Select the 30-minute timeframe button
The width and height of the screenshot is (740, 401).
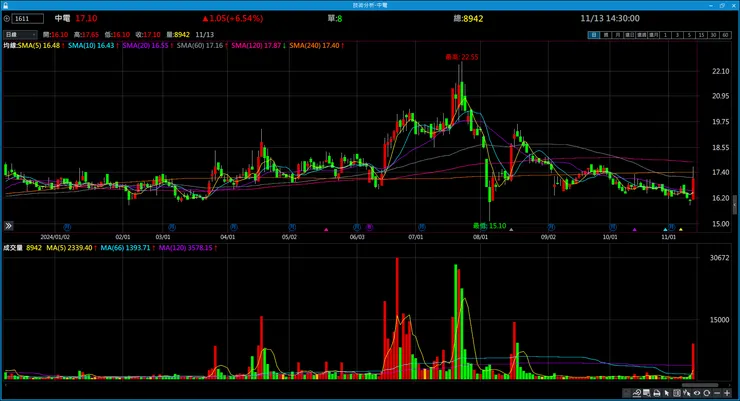point(714,35)
